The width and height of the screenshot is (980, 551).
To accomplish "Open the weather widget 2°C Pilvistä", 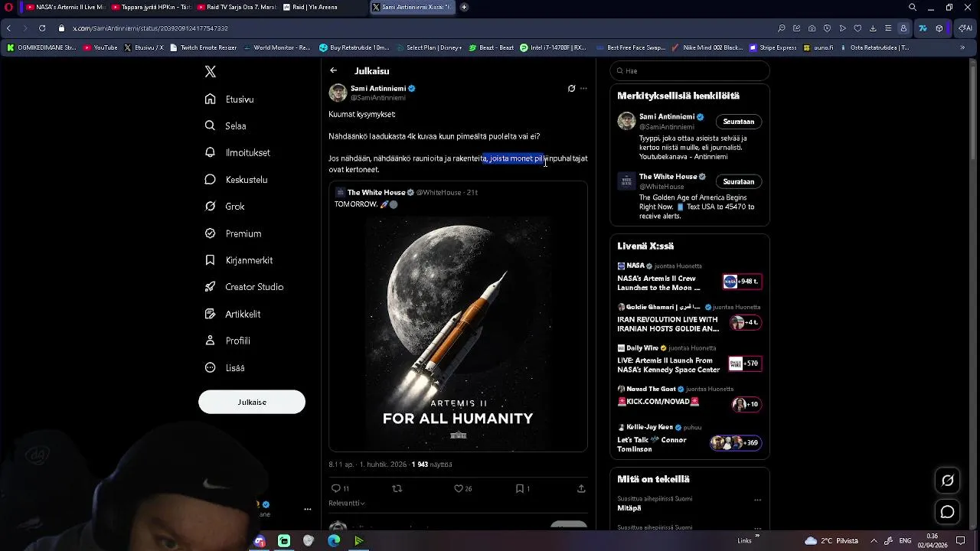I will pyautogui.click(x=831, y=540).
